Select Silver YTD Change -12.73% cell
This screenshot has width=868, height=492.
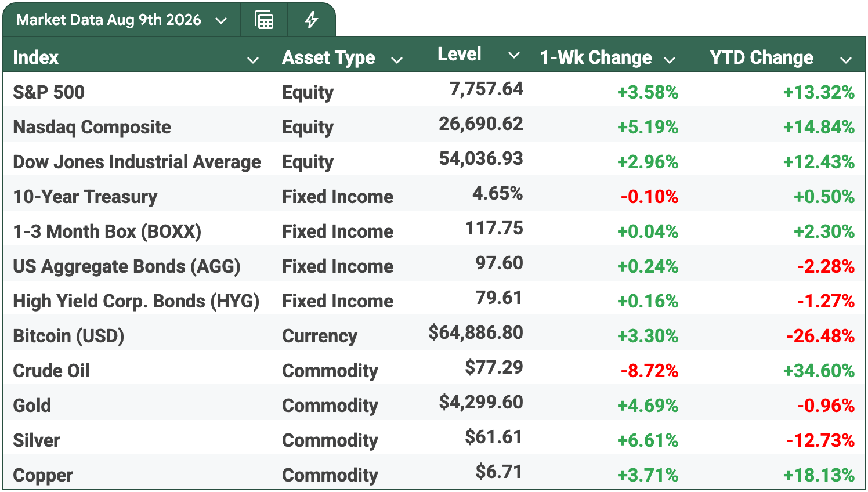tap(820, 440)
